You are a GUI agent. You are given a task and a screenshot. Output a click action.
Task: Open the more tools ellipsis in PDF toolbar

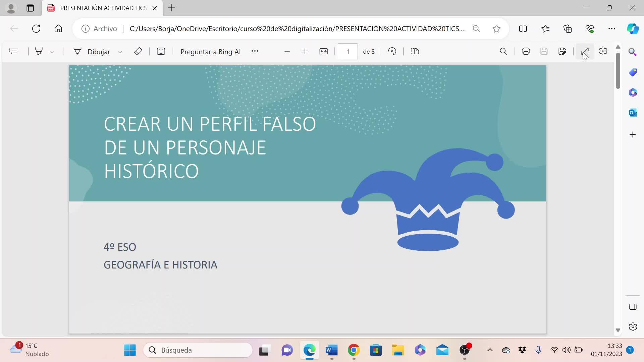click(255, 51)
